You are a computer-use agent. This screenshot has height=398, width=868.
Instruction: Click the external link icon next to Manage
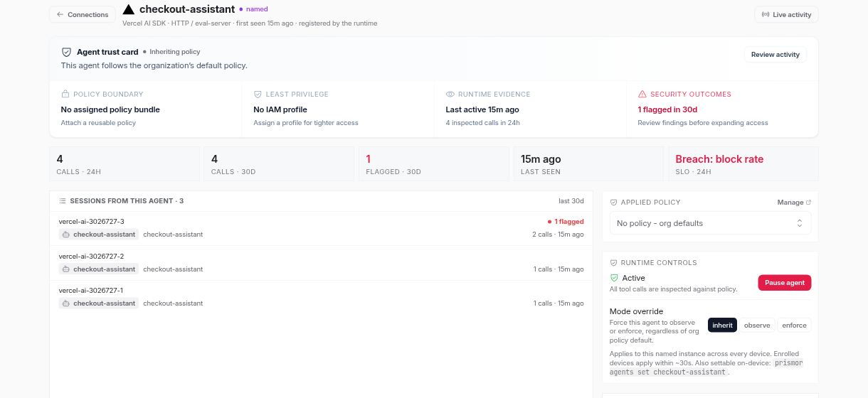coord(808,203)
